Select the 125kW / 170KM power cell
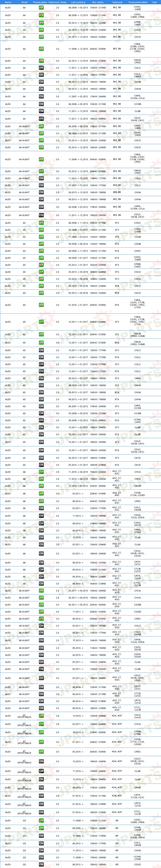The width and height of the screenshot is (161, 868). point(98,836)
